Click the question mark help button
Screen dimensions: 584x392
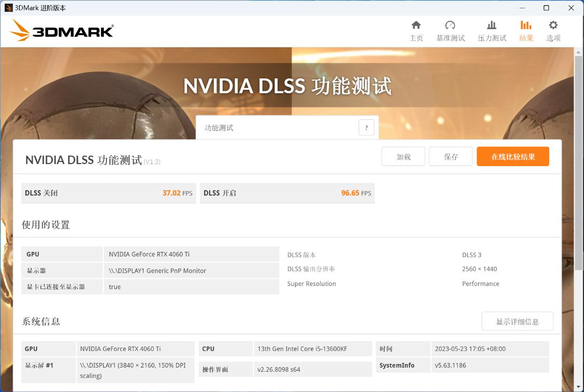pyautogui.click(x=366, y=128)
